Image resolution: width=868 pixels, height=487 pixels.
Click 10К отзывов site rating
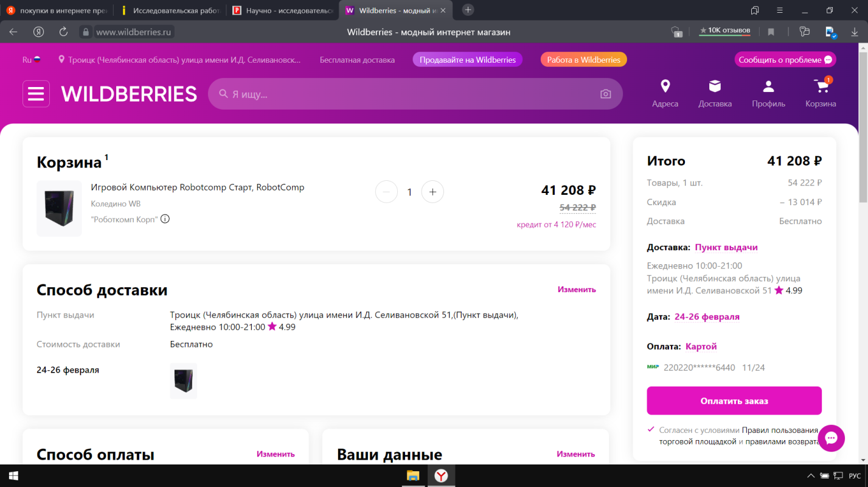[724, 30]
